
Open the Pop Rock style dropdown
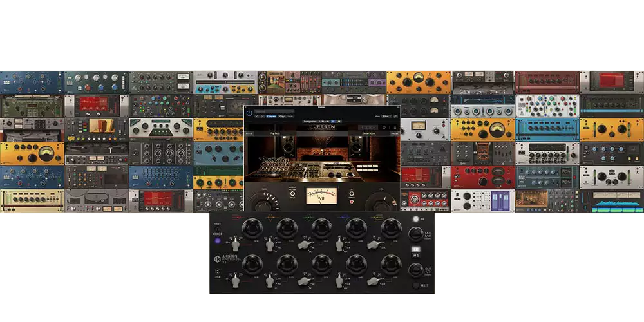click(x=275, y=133)
